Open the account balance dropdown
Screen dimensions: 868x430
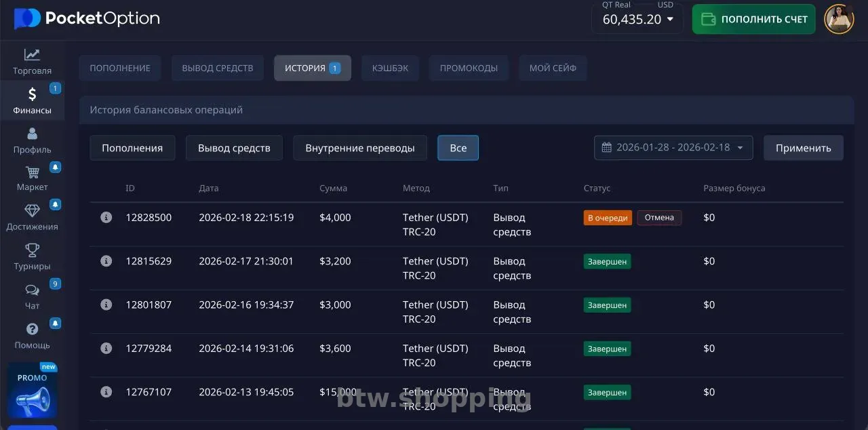click(636, 20)
